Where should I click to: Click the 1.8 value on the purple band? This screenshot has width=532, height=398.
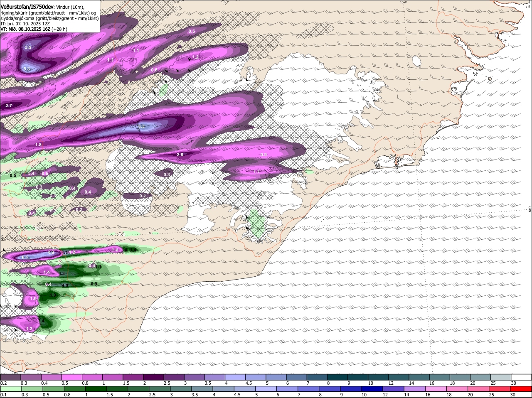coord(38,145)
